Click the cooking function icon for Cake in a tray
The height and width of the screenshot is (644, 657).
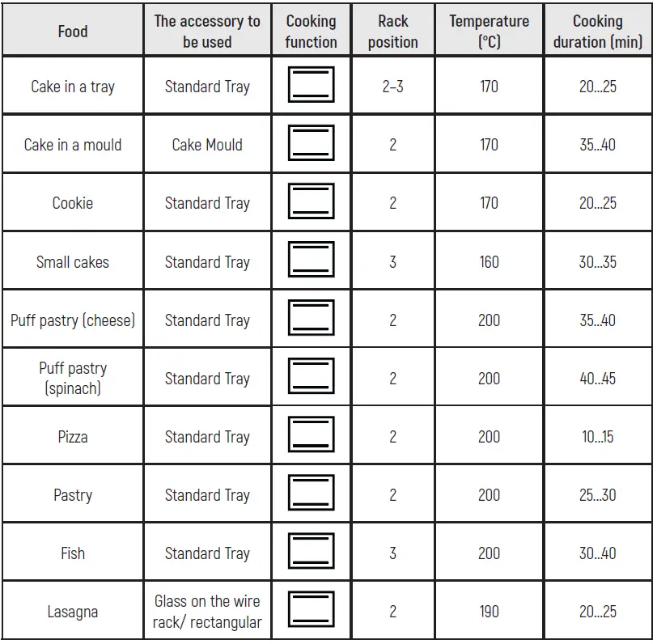311,86
